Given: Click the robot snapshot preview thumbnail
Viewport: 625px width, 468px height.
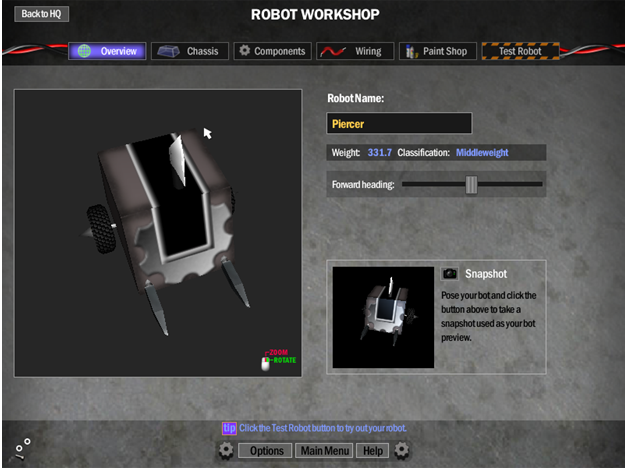Looking at the screenshot, I should click(x=383, y=317).
